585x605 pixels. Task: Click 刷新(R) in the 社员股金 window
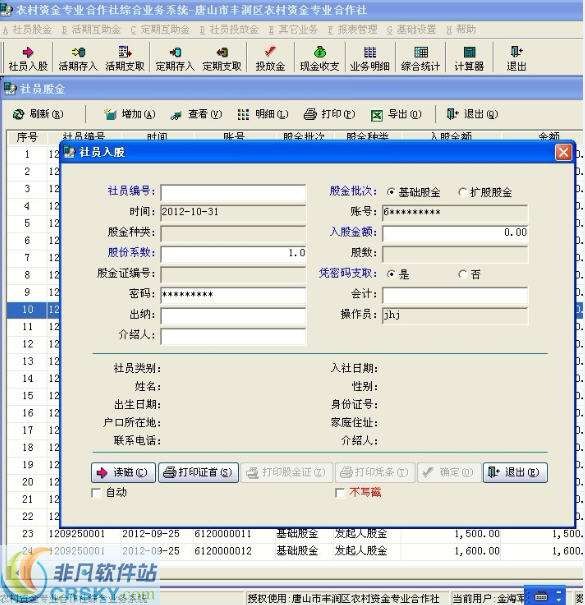(38, 114)
